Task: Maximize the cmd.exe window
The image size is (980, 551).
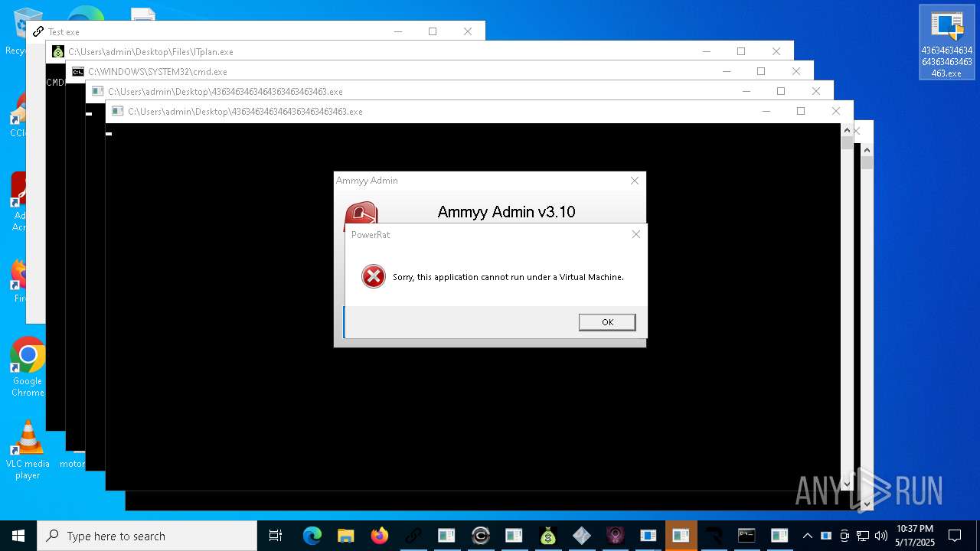Action: (761, 71)
